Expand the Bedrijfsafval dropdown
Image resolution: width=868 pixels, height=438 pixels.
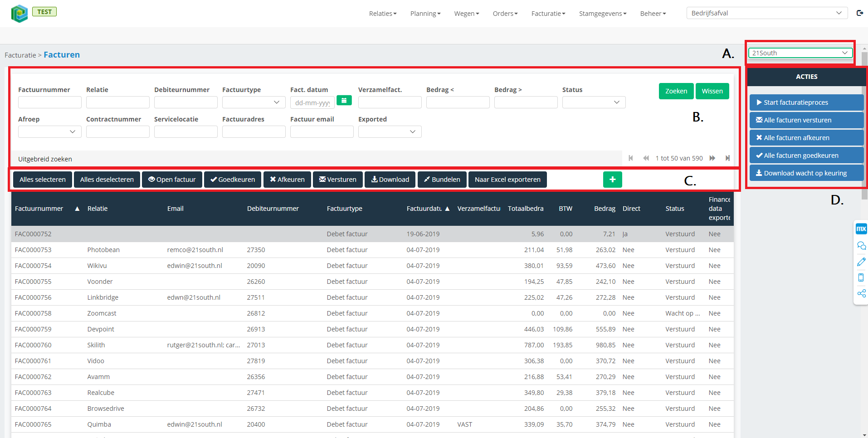click(767, 13)
